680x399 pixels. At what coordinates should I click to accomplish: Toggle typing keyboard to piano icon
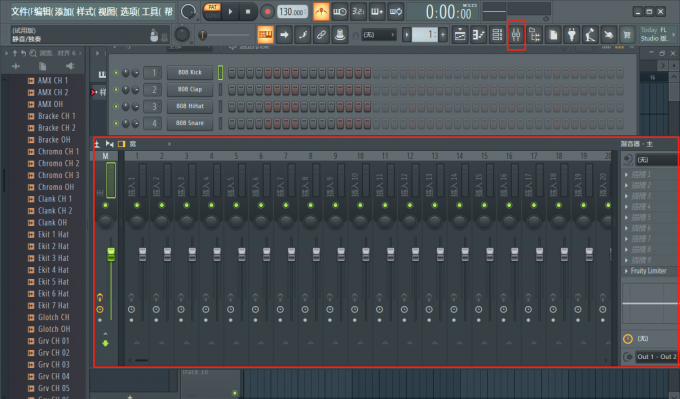265,35
